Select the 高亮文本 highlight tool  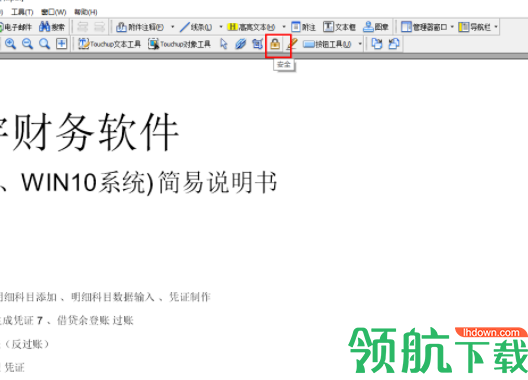click(251, 27)
